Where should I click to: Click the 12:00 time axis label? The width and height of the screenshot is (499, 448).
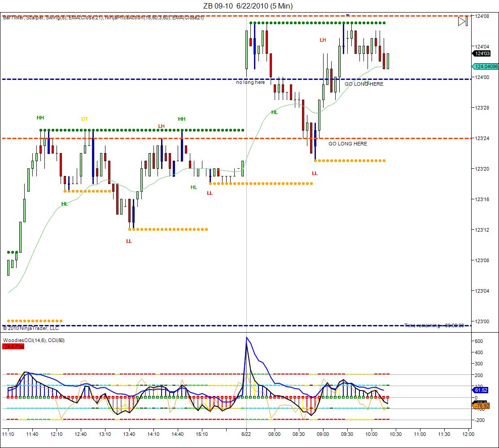click(x=468, y=434)
